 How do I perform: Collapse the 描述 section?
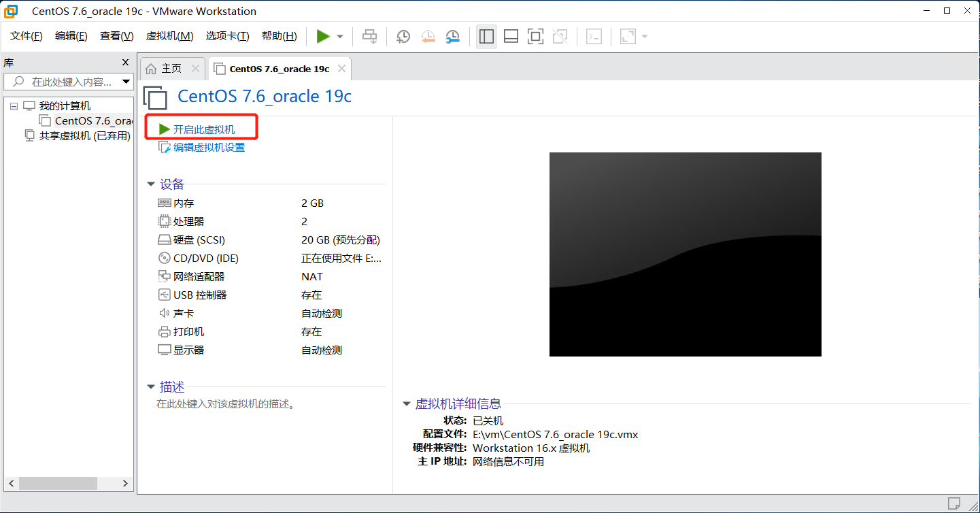click(151, 387)
